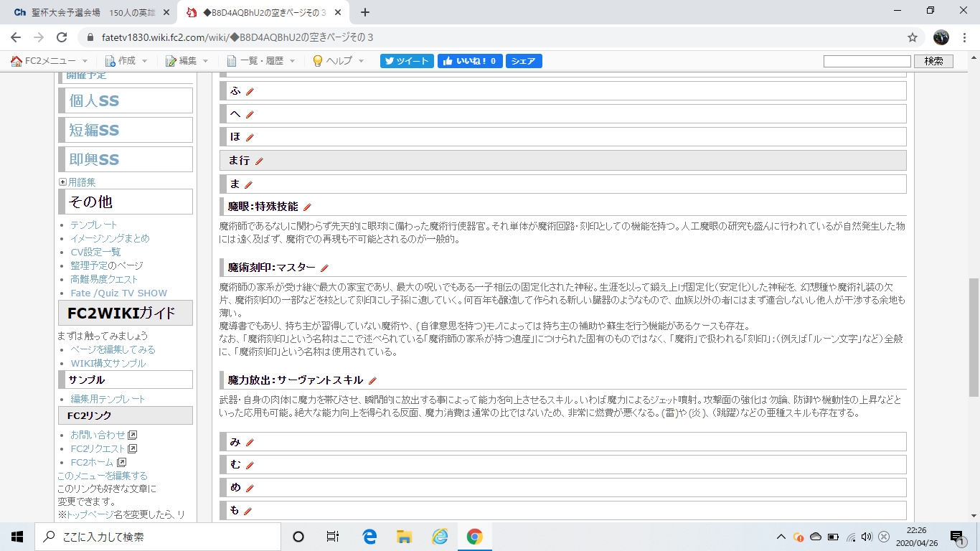Viewport: 980px width, 551px height.
Task: Open the ヘルプ menu in the toolbar
Action: (339, 61)
